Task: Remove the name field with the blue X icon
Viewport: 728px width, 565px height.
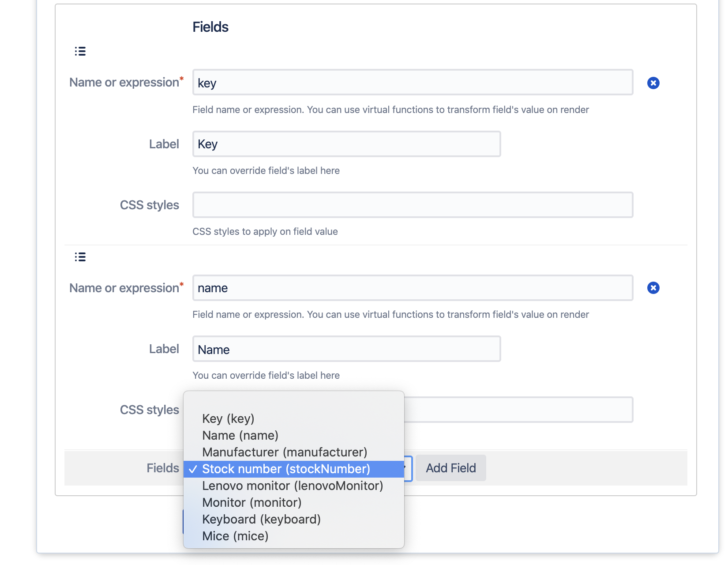Action: [x=653, y=288]
